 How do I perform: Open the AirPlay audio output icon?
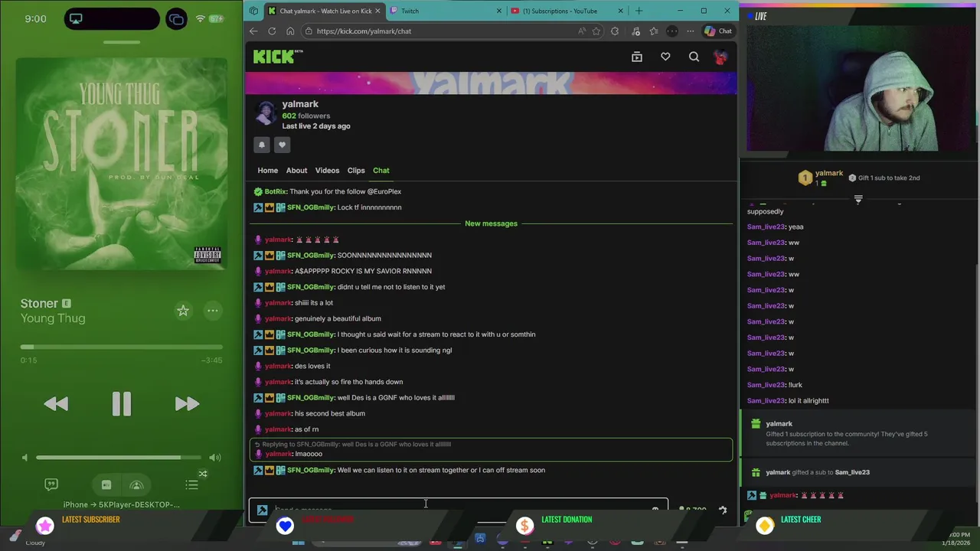click(136, 484)
